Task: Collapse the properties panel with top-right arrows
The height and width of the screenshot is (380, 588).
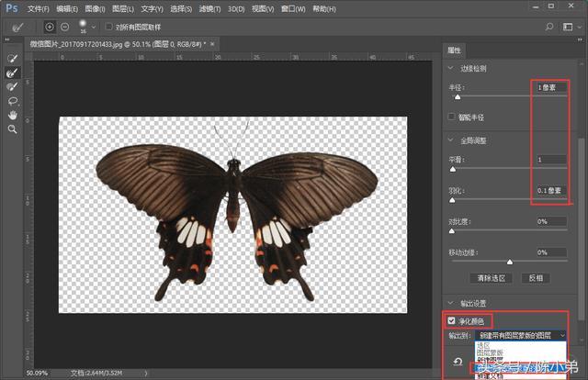Action: pos(581,39)
